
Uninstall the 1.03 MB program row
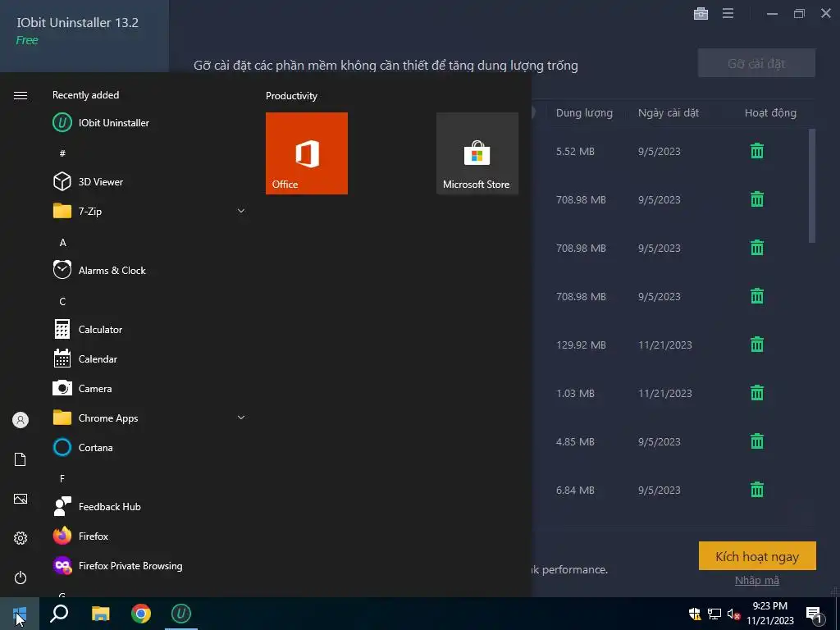pos(757,393)
